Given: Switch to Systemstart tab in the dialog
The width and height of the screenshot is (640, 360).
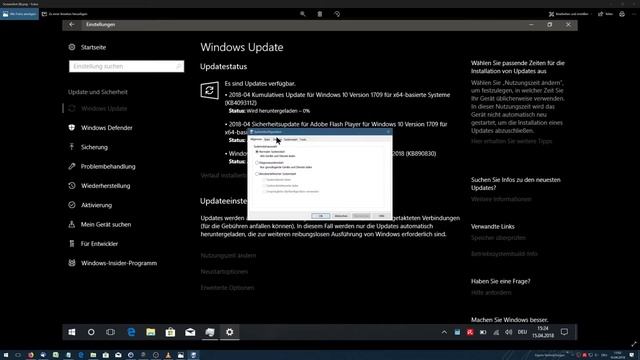Looking at the screenshot, I should [291, 140].
